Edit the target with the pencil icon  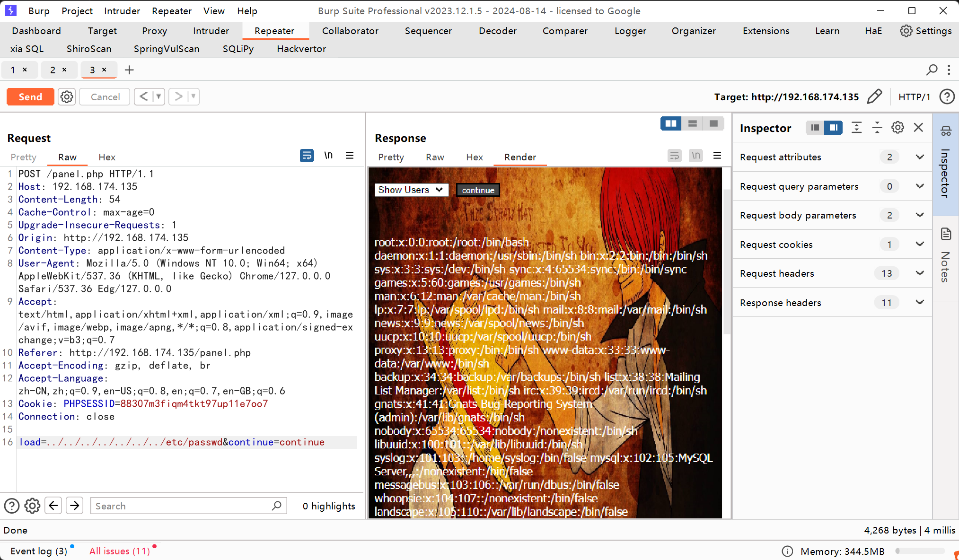874,97
